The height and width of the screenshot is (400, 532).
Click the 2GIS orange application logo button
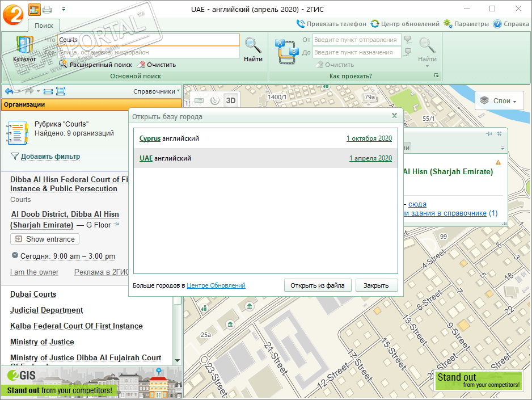(x=13, y=15)
